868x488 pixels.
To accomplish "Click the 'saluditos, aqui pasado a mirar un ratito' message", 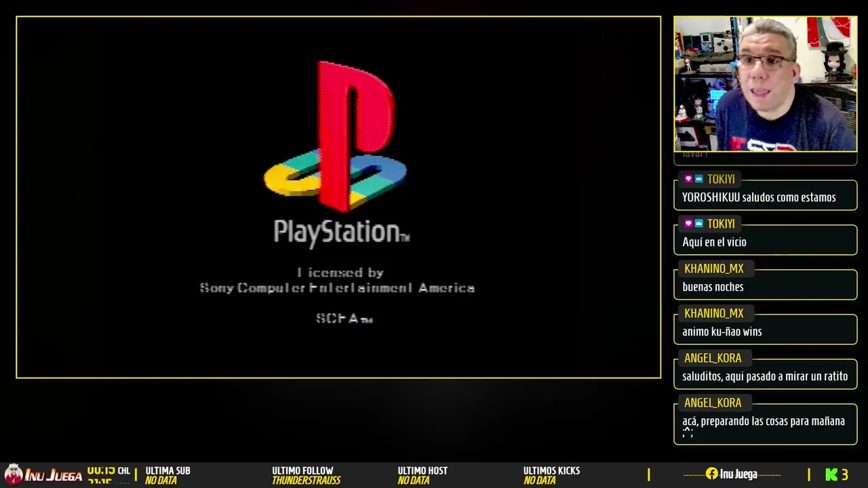I will point(765,376).
